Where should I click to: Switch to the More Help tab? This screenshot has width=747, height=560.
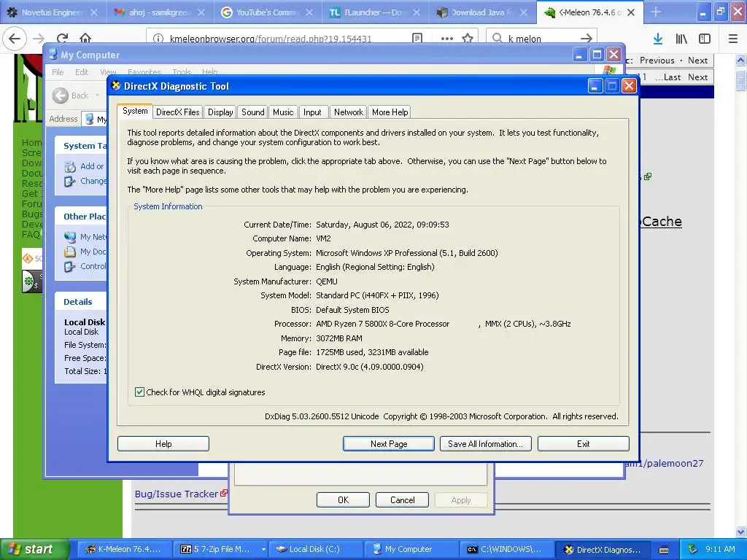[x=390, y=112]
